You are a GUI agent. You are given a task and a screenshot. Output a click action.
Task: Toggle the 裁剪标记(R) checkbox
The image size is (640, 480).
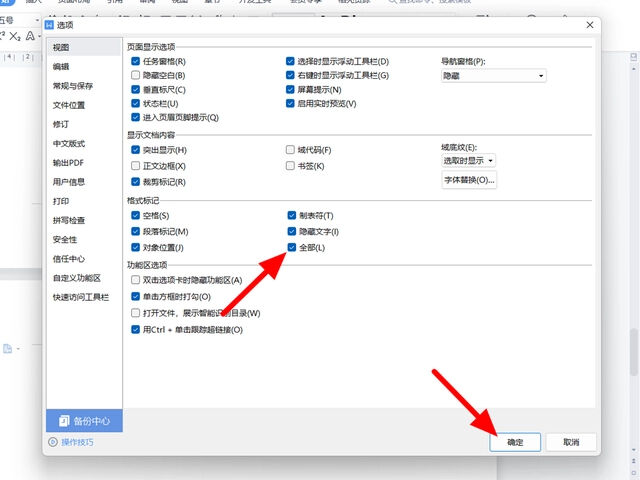coord(136,182)
